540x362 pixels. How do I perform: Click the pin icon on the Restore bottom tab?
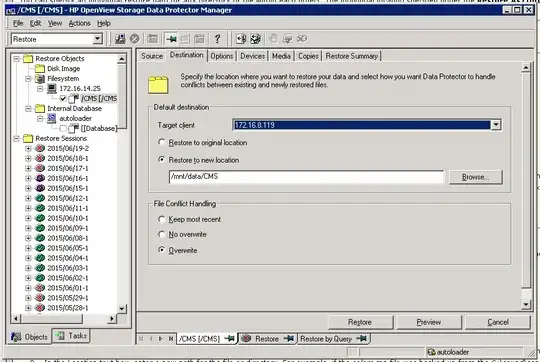[x=289, y=339]
